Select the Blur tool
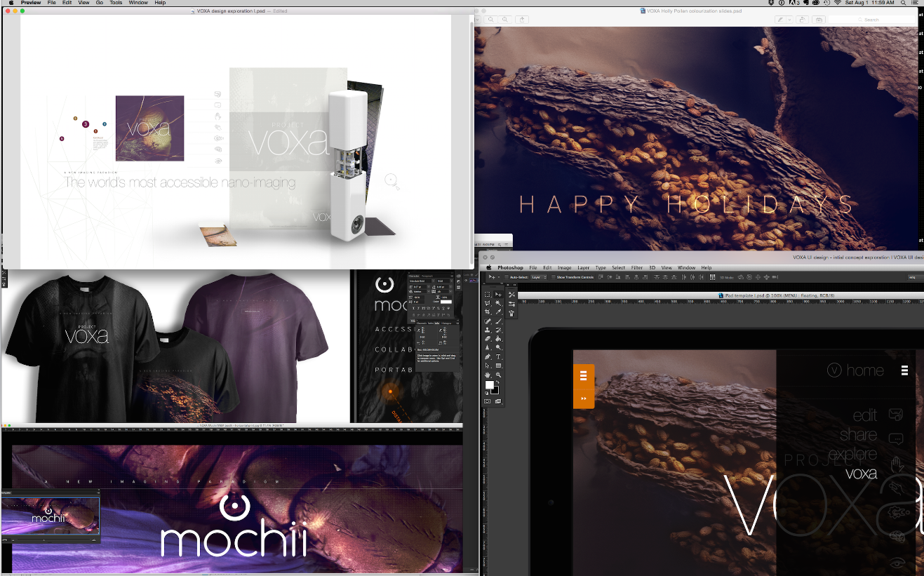The height and width of the screenshot is (576, 924). (487, 347)
